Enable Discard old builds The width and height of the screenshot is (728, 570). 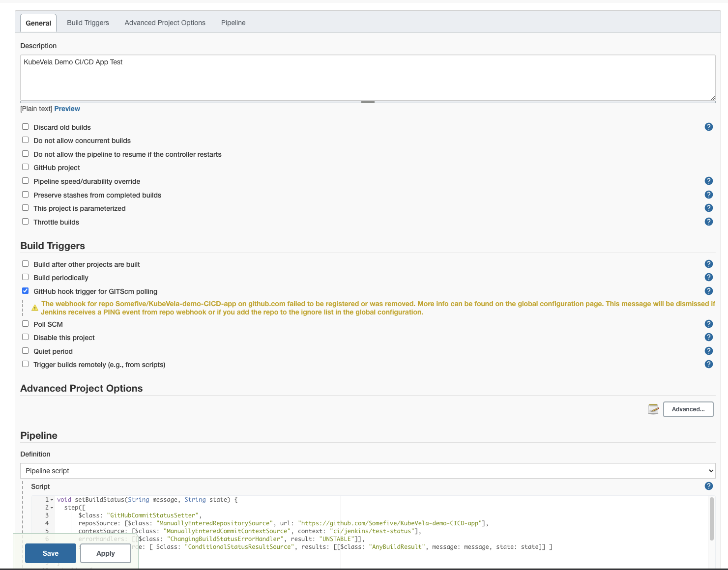coord(26,127)
